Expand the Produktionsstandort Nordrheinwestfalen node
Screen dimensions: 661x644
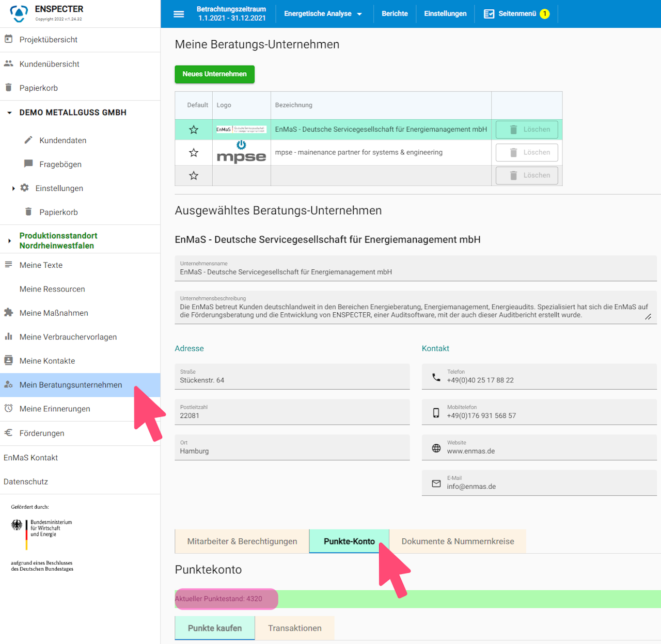click(9, 240)
